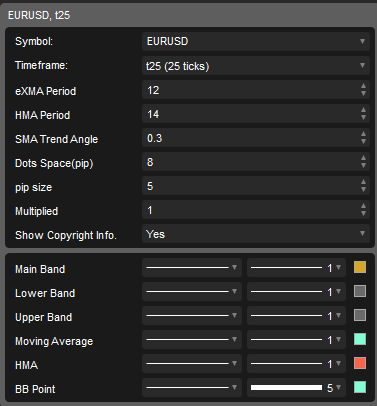This screenshot has width=377, height=406.
Task: Decrease HMA Period with down arrow
Action: [363, 118]
